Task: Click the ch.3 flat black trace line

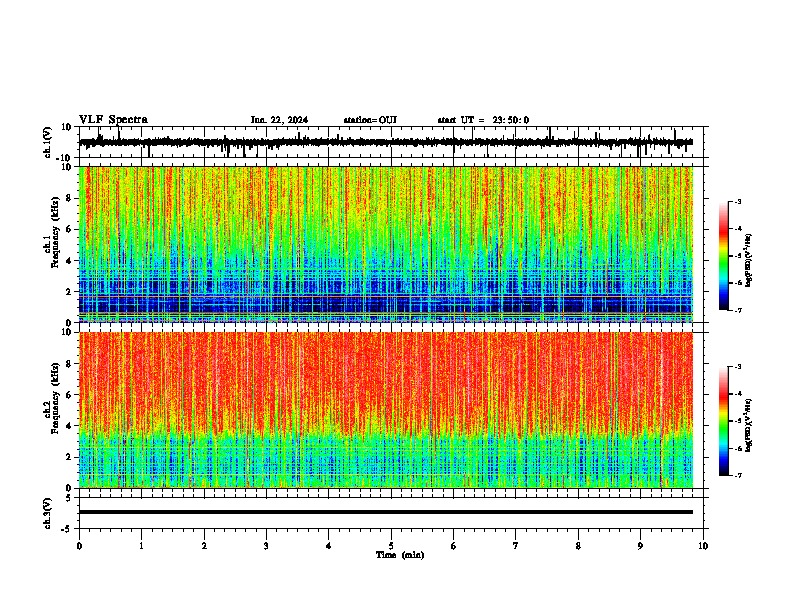Action: 386,512
